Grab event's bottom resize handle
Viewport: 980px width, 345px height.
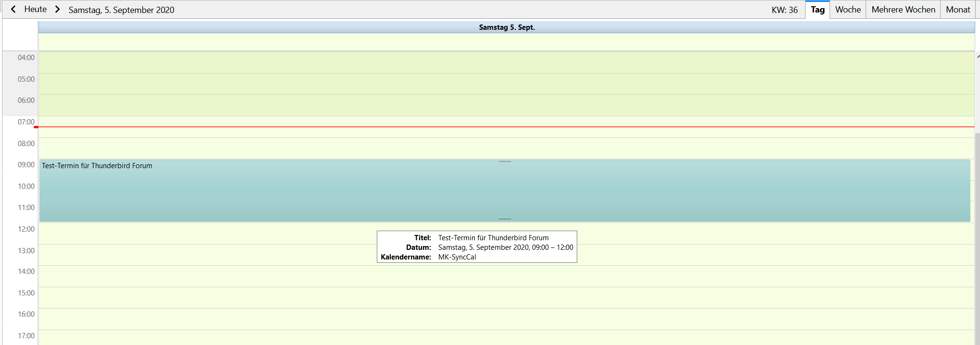(x=505, y=219)
